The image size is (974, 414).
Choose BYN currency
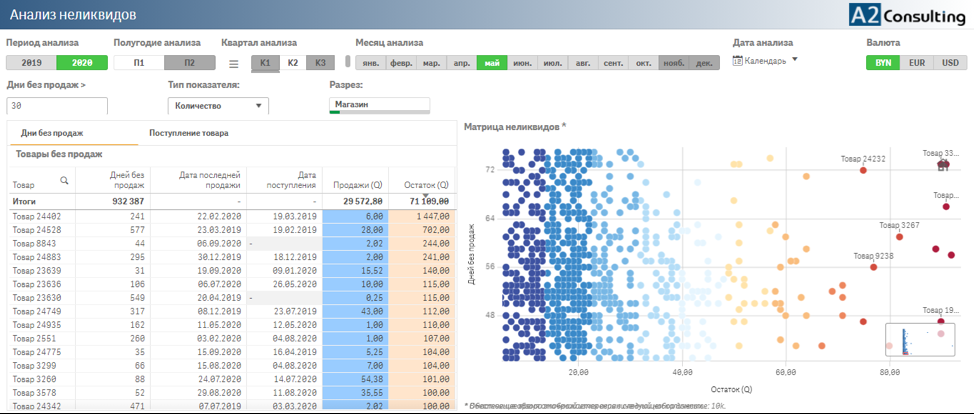883,63
